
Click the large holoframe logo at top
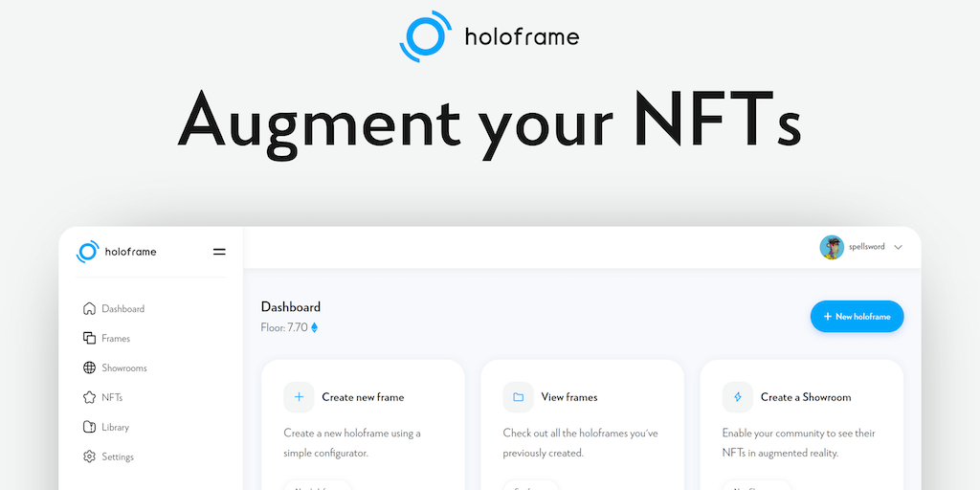coord(489,36)
